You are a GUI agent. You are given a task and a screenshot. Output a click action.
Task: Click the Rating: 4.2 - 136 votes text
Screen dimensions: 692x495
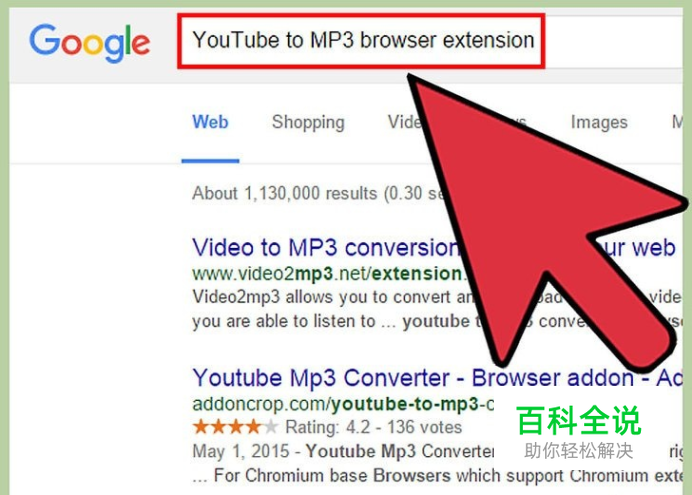373,427
